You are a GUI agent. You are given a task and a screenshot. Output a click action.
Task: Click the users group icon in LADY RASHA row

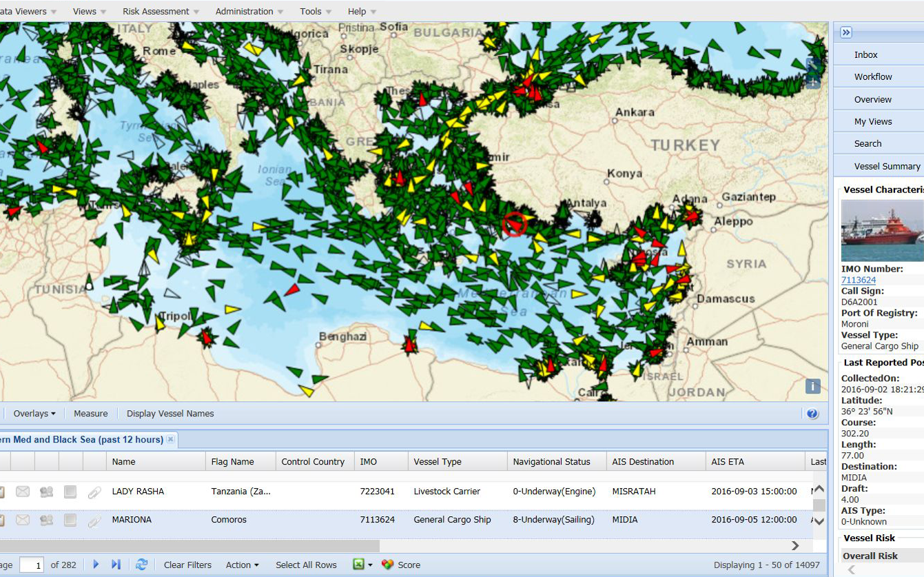point(46,492)
